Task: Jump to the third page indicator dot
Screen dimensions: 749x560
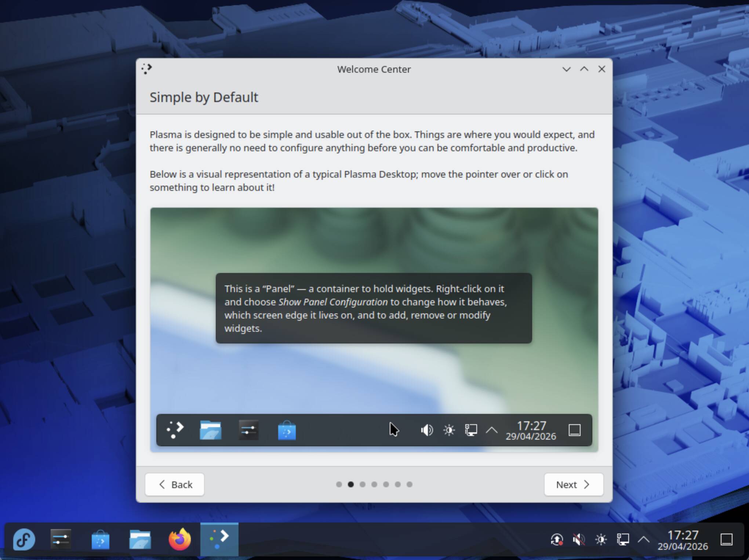Action: 363,484
